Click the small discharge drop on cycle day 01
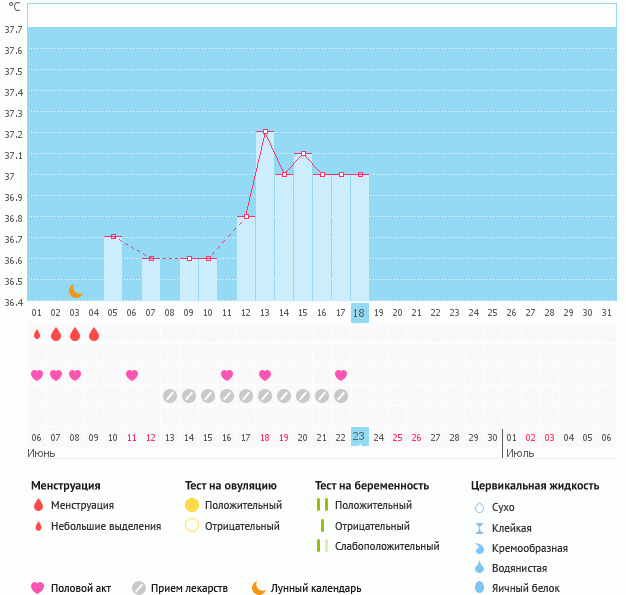 point(37,334)
